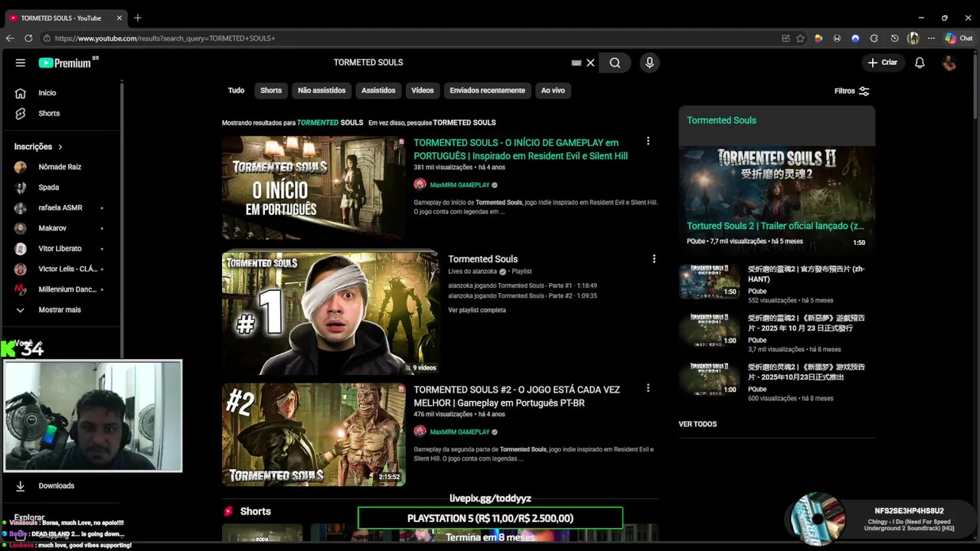This screenshot has width=980, height=551.
Task: Search instead for TORMETED SOULS link
Action: 465,122
